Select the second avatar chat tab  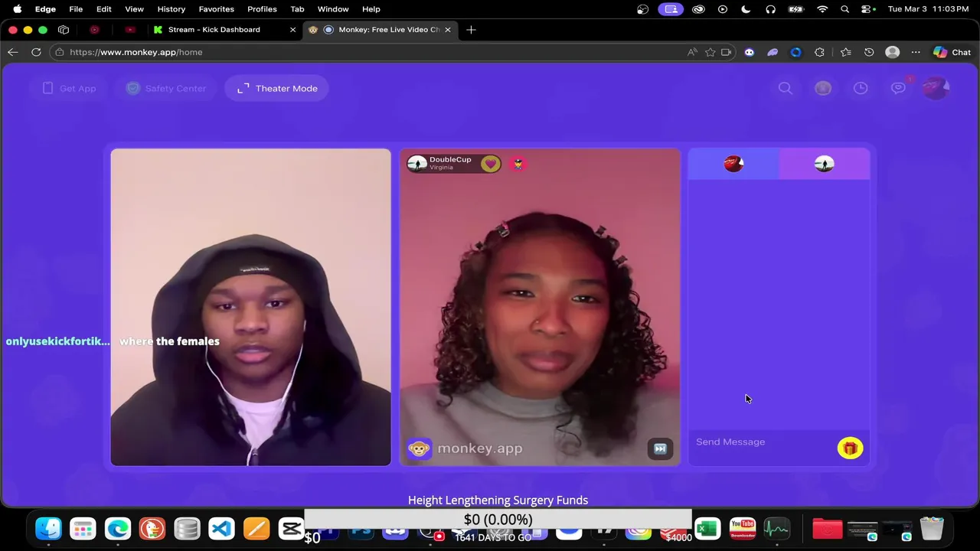tap(824, 164)
